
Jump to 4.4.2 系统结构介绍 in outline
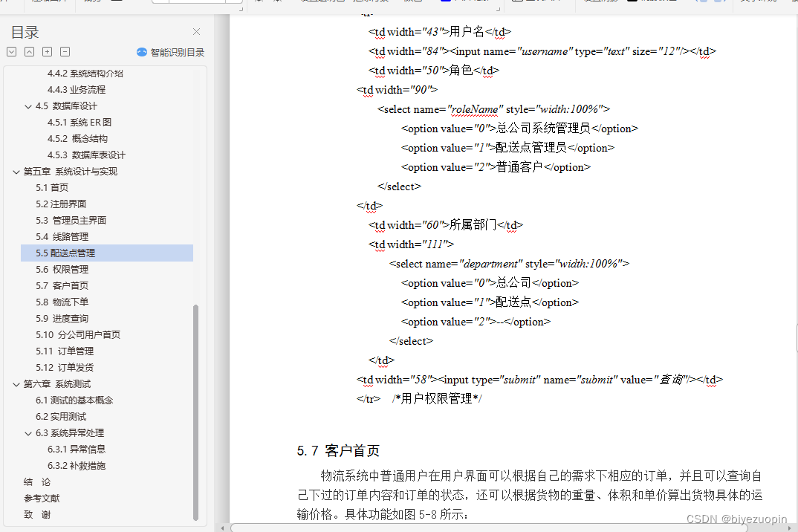(x=85, y=74)
